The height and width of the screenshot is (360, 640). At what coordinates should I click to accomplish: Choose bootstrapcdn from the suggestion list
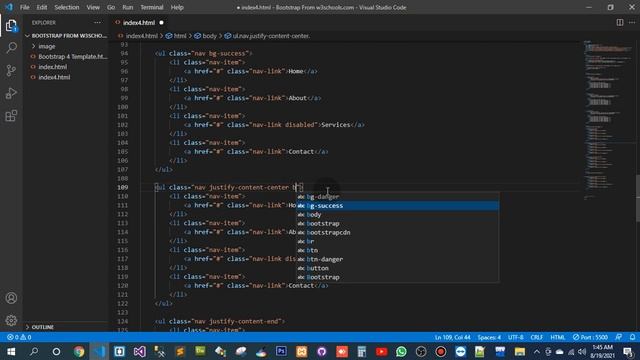397,233
